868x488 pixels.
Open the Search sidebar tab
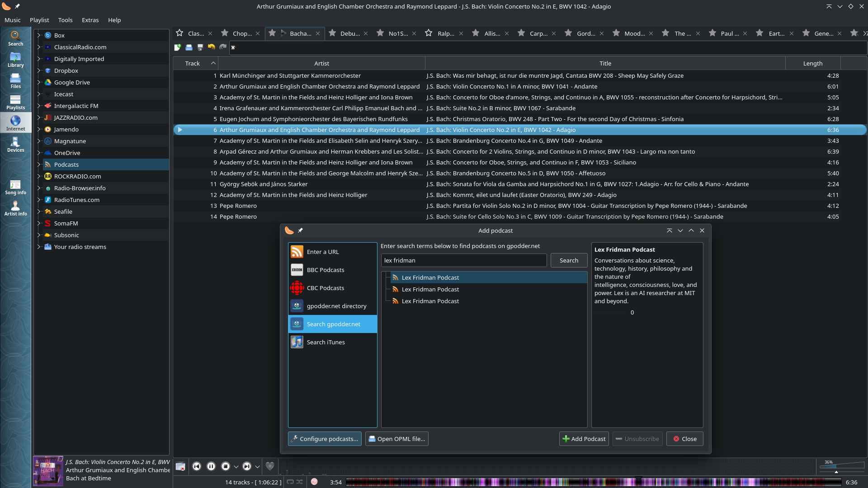[x=15, y=38]
